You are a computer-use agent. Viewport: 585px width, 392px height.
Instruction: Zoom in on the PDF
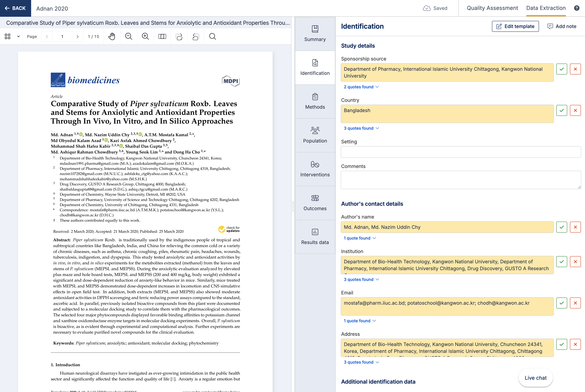click(145, 37)
